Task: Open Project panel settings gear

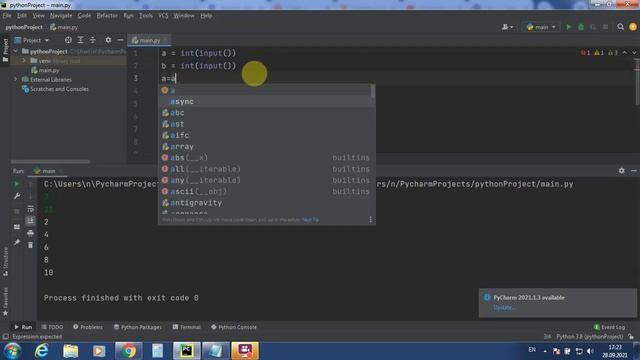Action: coord(108,40)
